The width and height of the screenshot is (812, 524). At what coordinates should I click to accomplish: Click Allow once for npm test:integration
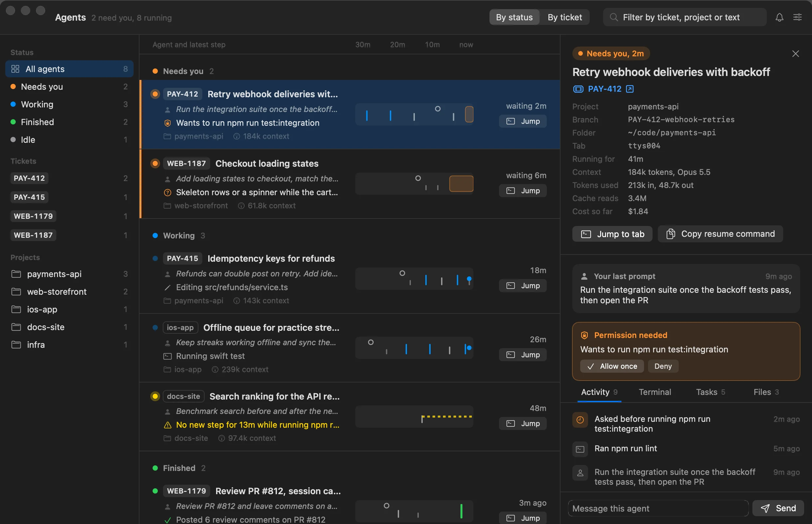click(612, 366)
